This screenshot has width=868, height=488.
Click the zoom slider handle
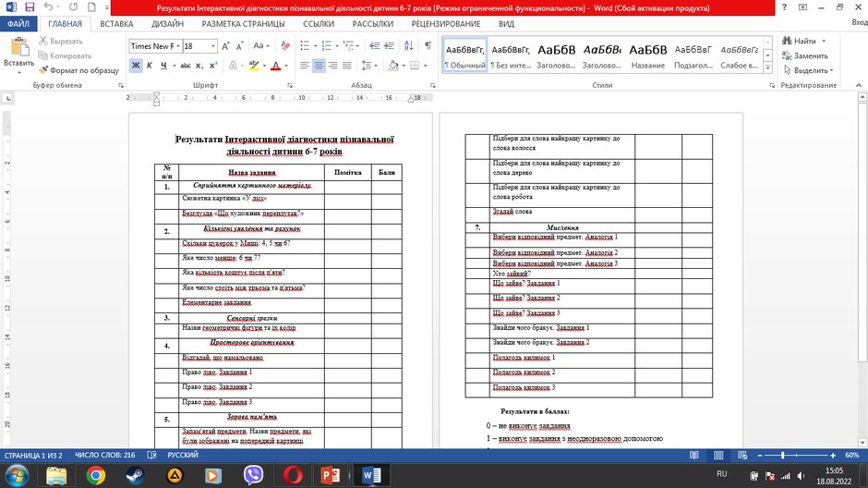[x=783, y=456]
